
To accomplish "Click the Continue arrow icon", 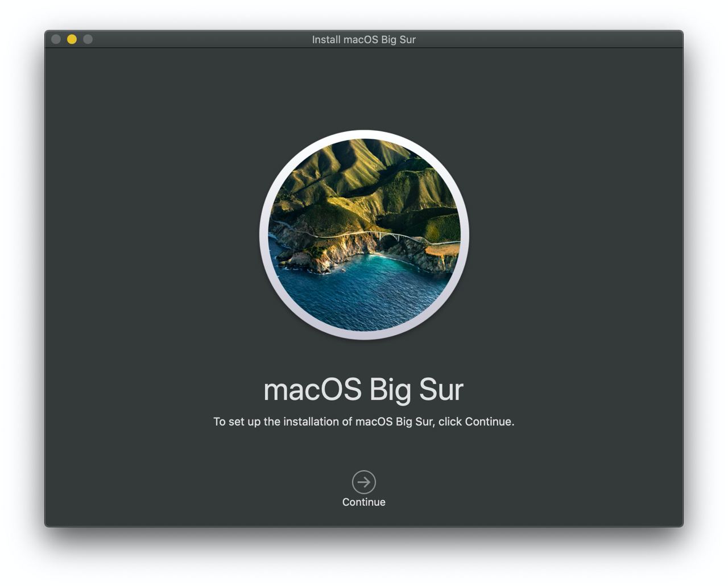I will (364, 482).
